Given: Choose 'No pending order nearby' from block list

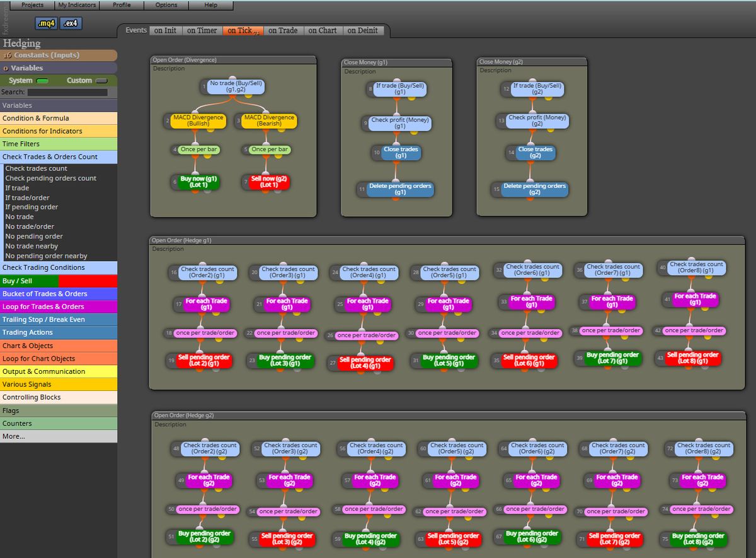Looking at the screenshot, I should (46, 256).
